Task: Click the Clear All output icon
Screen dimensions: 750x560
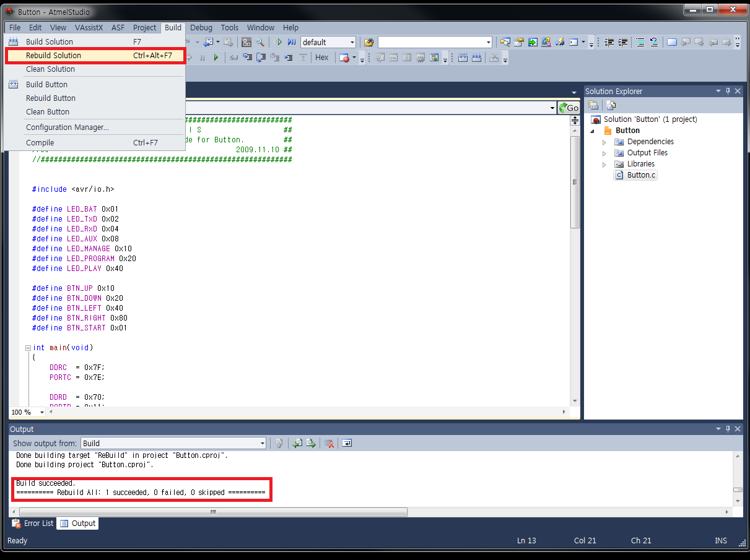Action: pyautogui.click(x=329, y=443)
